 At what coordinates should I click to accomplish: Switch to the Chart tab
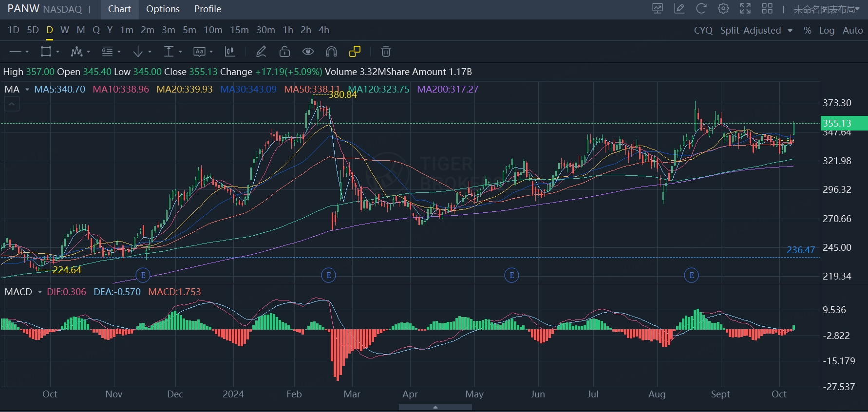coord(119,9)
